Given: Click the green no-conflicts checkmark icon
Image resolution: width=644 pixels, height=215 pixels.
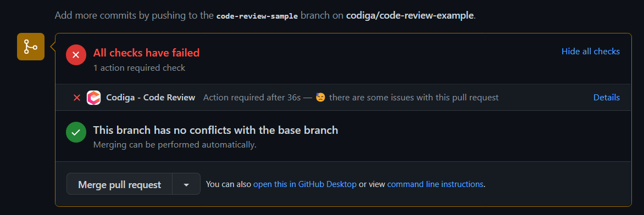Looking at the screenshot, I should pos(76,133).
